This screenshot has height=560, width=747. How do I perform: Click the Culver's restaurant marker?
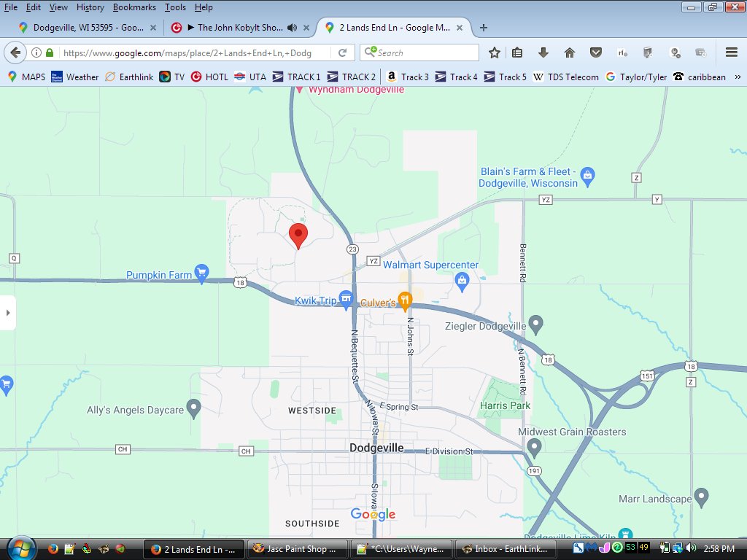pyautogui.click(x=405, y=301)
